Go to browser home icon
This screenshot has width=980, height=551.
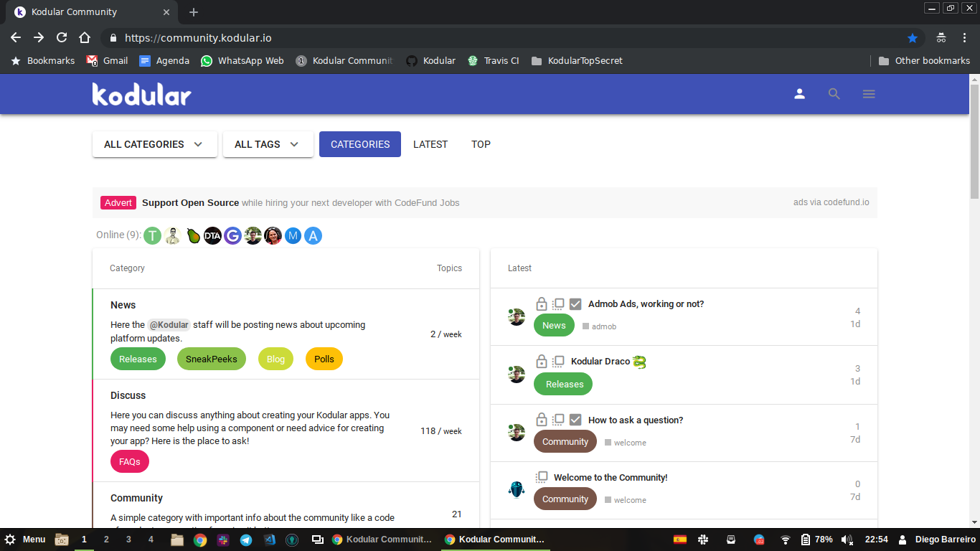(x=85, y=38)
